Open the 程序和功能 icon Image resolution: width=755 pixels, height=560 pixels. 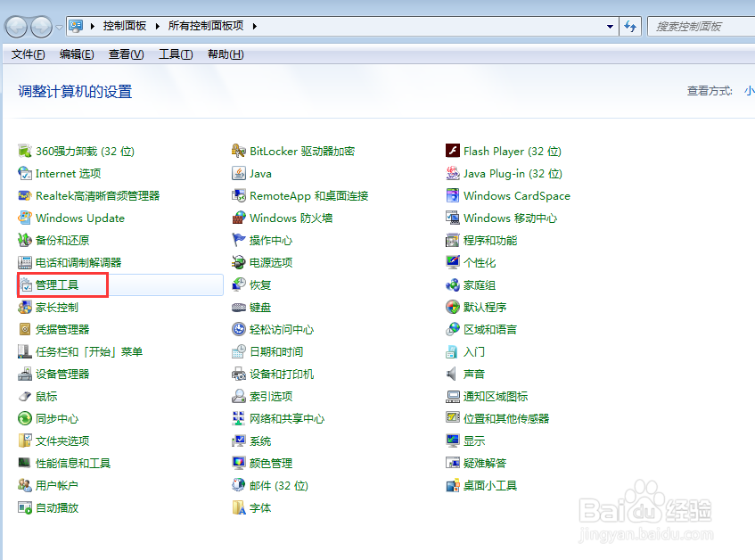(453, 240)
